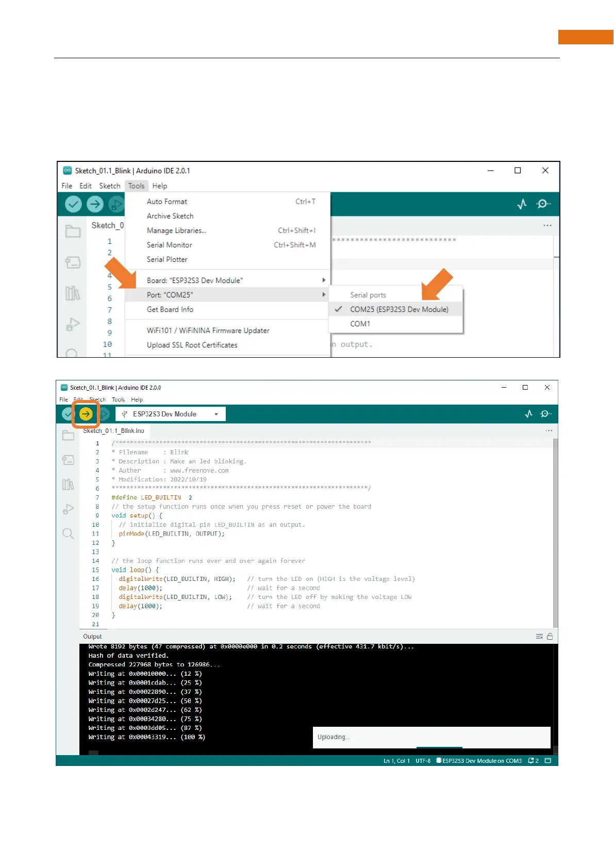Viewport: 614px width, 868px height.
Task: Toggle bottom panel icon in IDE 2.0.0 status bar
Action: (548, 761)
